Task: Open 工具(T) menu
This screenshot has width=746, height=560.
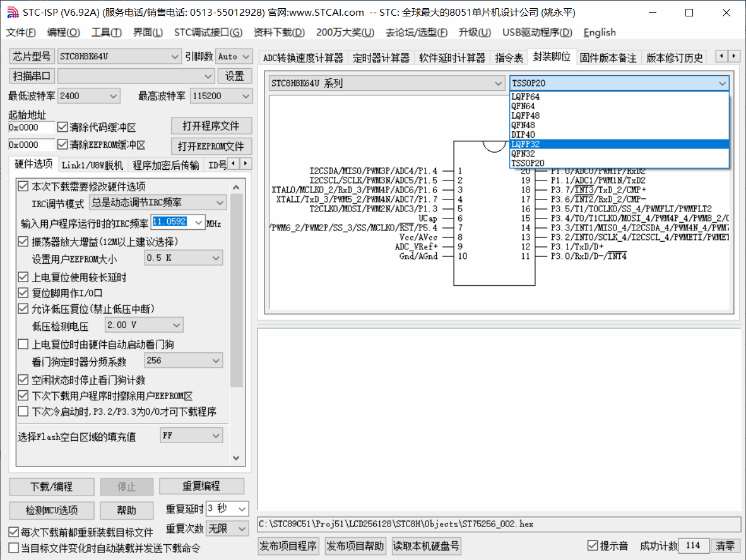Action: (106, 32)
